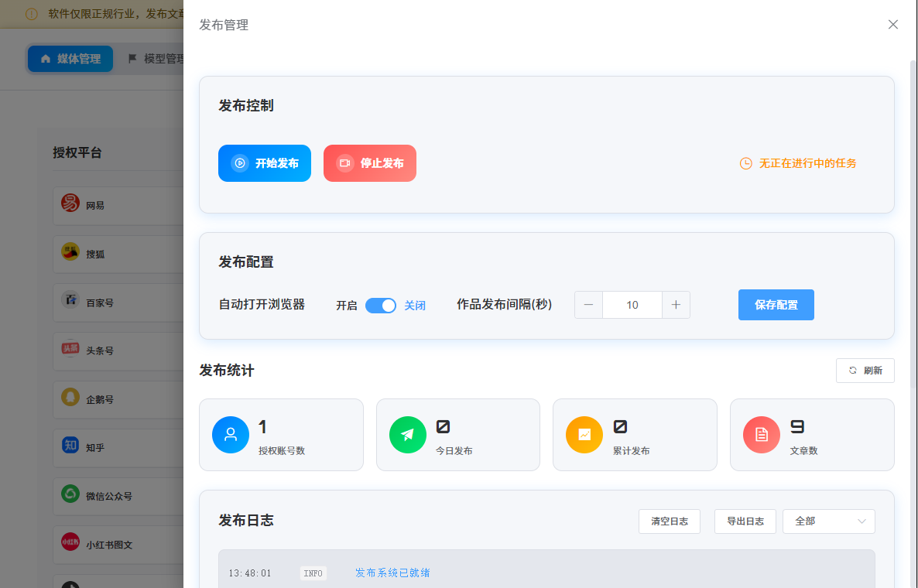Viewport: 918px width, 588px height.
Task: Click the 文章数 statistic card
Action: [x=812, y=435]
